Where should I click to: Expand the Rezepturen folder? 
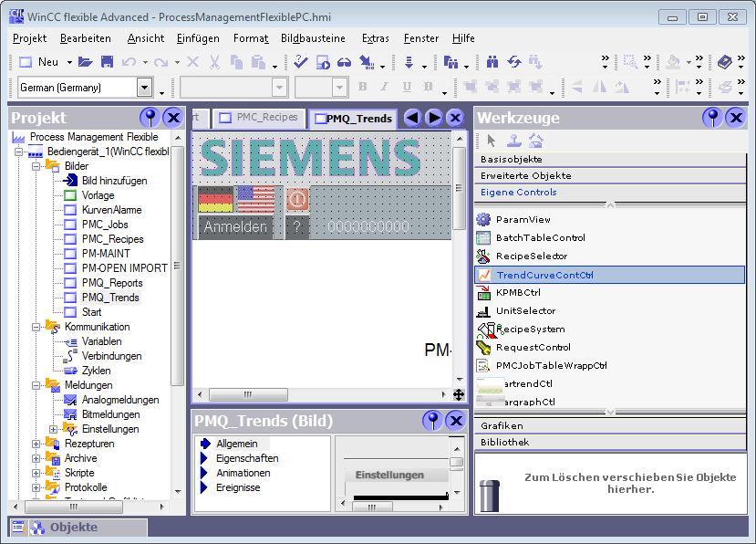click(x=36, y=444)
